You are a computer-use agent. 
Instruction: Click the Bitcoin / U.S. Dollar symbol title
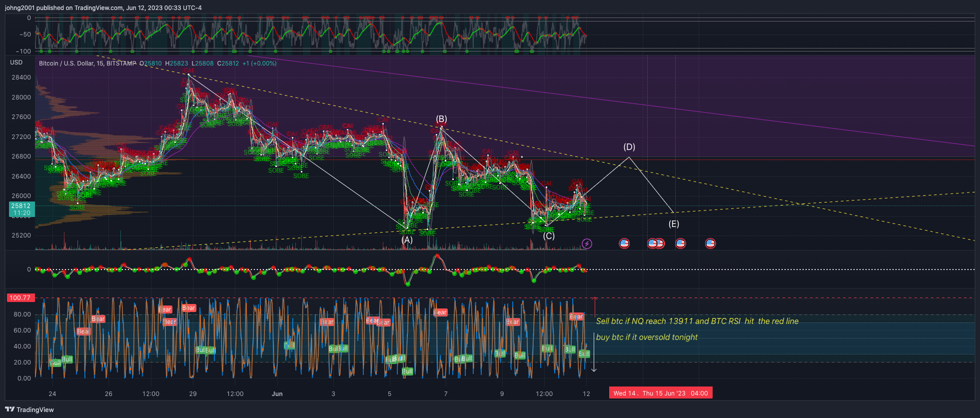click(x=87, y=63)
